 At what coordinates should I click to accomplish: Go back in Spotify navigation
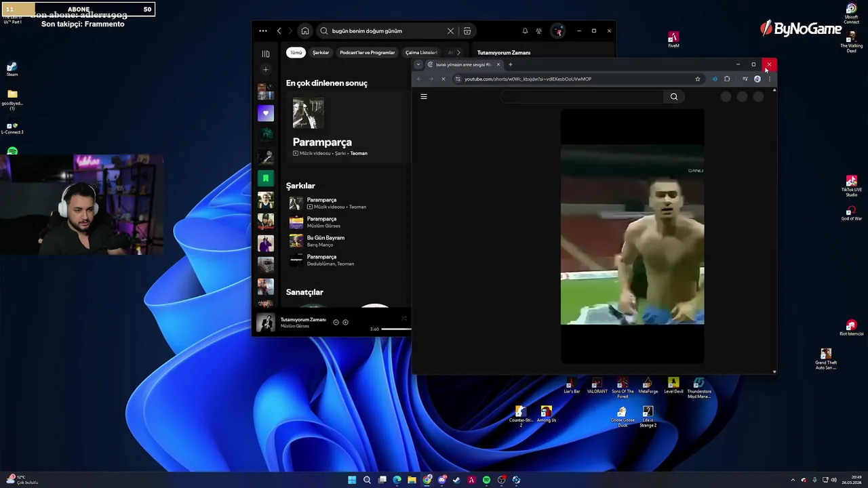(x=279, y=30)
